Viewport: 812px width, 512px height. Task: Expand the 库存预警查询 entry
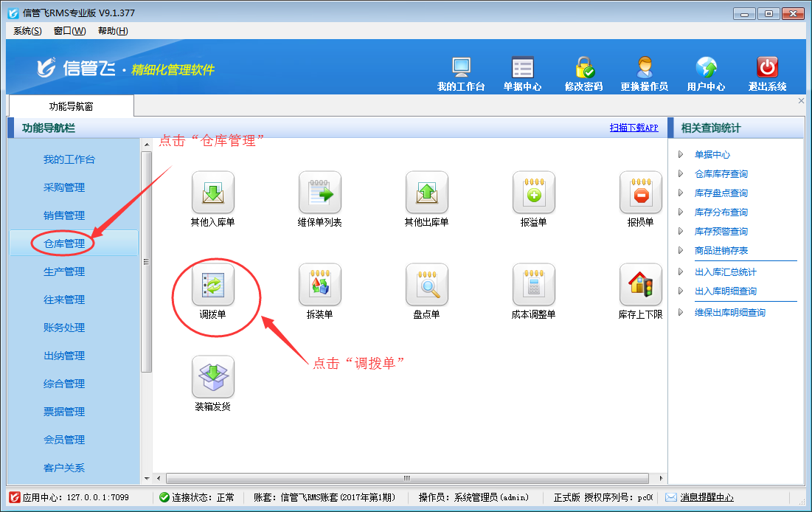(x=681, y=232)
